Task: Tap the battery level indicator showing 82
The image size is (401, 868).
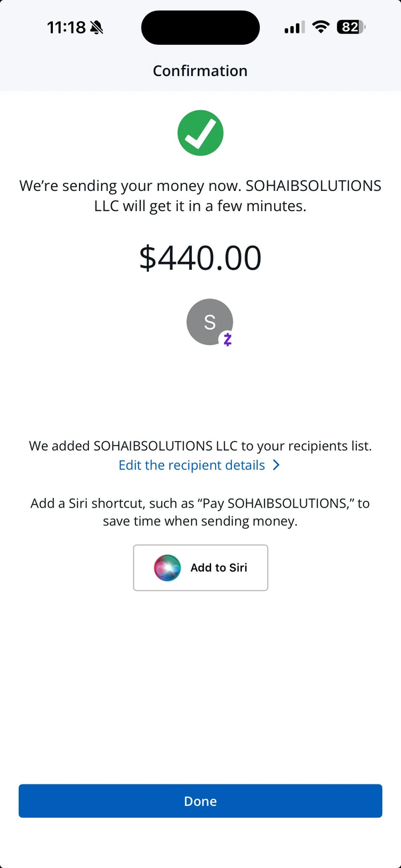Action: [352, 27]
